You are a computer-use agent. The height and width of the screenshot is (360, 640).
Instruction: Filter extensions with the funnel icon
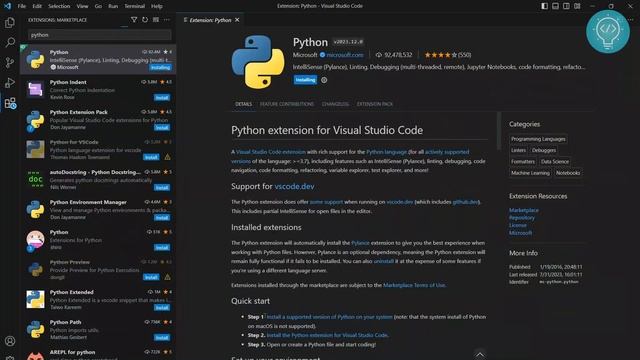134,20
